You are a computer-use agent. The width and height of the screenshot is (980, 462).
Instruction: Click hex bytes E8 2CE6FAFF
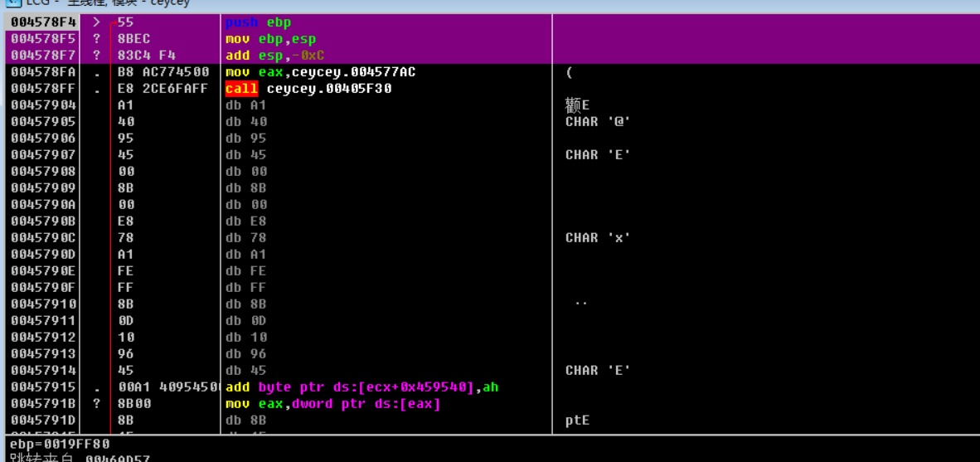tap(163, 89)
